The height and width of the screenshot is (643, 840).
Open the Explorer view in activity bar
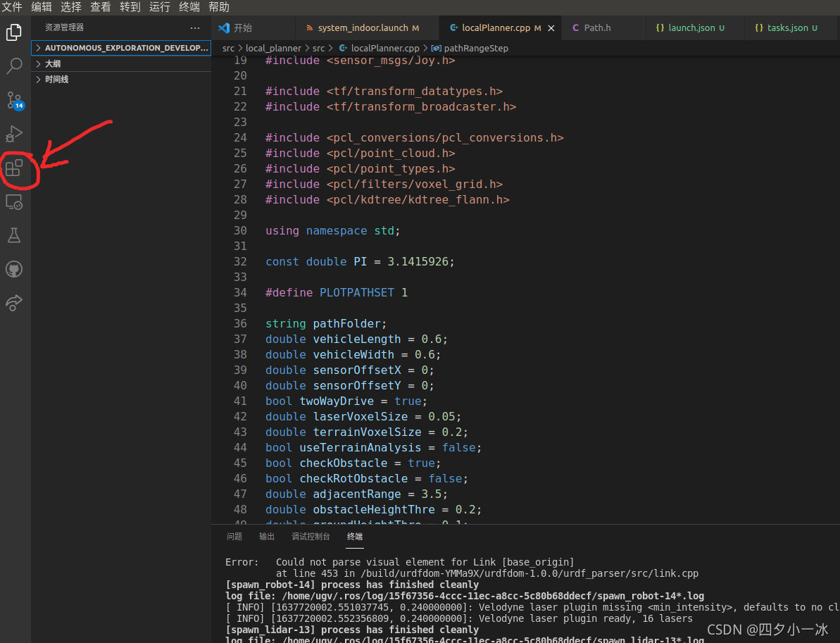(x=14, y=32)
